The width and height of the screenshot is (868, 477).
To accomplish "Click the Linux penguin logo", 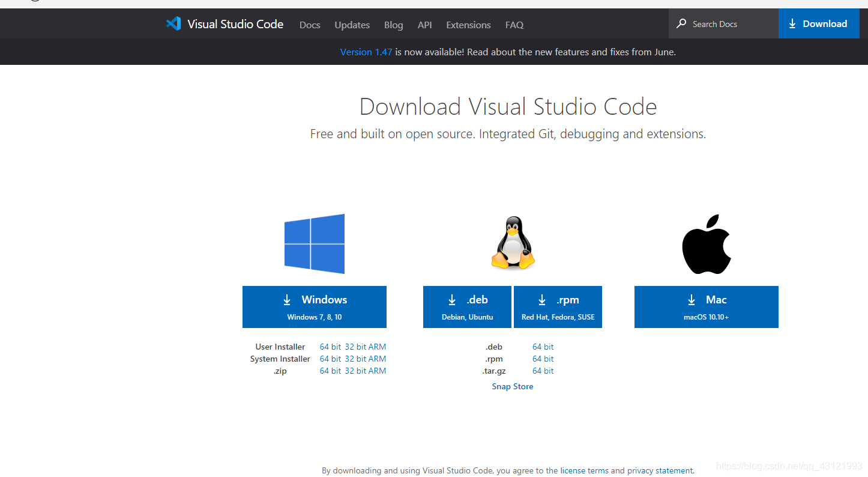I will 513,242.
